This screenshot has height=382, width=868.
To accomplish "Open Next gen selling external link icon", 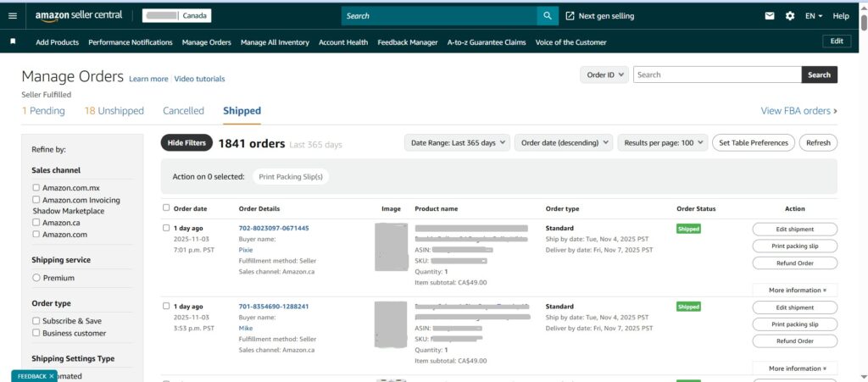I will click(x=570, y=16).
